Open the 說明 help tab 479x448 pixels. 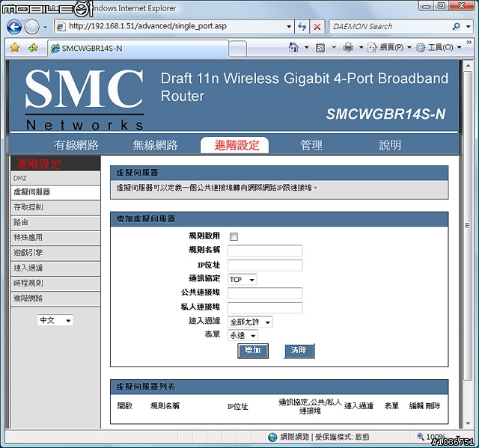(x=390, y=145)
